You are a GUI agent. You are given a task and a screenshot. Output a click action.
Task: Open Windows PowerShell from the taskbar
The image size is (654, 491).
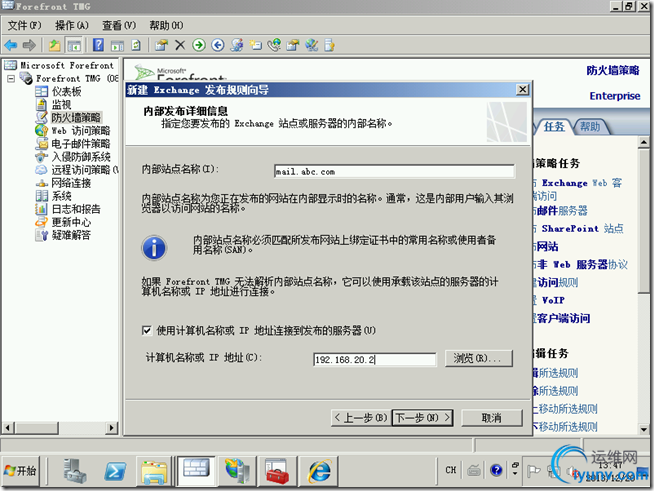click(115, 471)
